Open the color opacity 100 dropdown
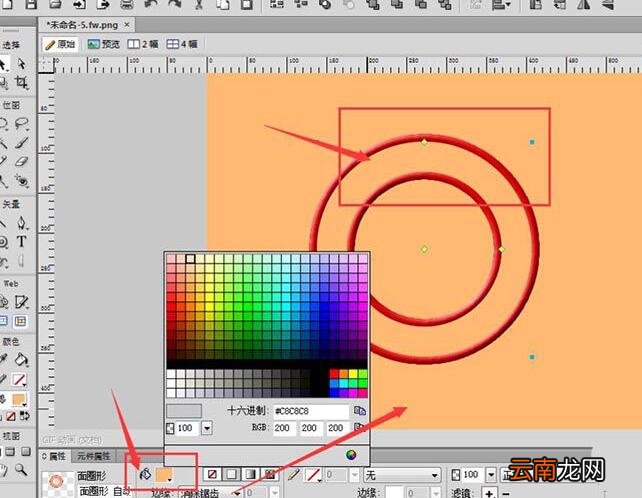642x498 pixels. [x=207, y=428]
